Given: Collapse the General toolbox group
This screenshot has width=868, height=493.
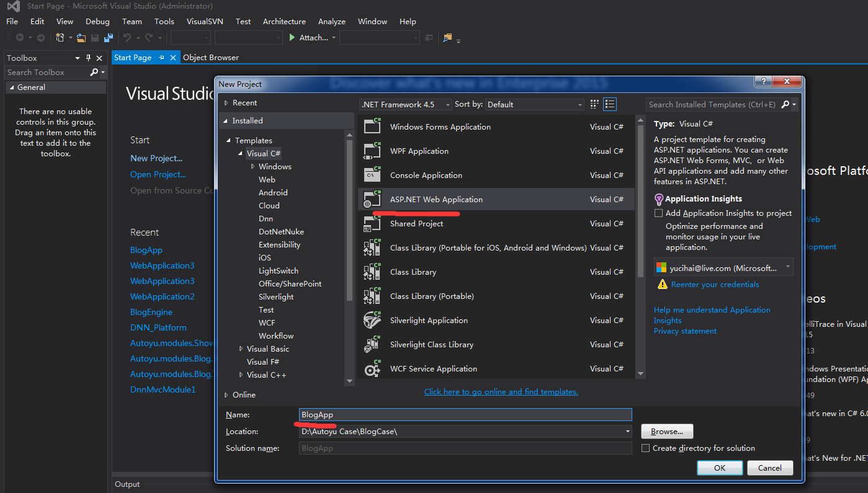Looking at the screenshot, I should coord(11,87).
